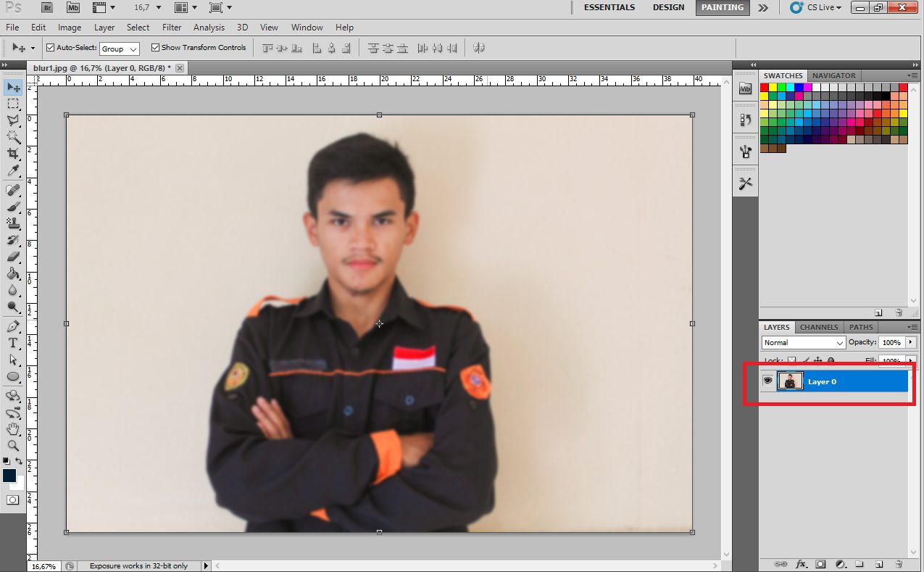Viewport: 924px width, 572px height.
Task: Toggle lock all icon
Action: pos(831,360)
